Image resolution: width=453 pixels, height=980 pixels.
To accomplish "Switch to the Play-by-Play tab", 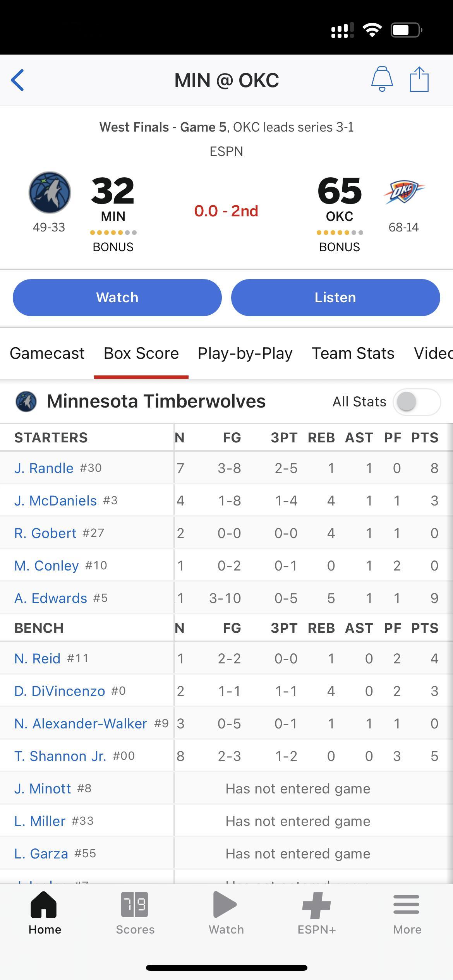I will tap(245, 353).
